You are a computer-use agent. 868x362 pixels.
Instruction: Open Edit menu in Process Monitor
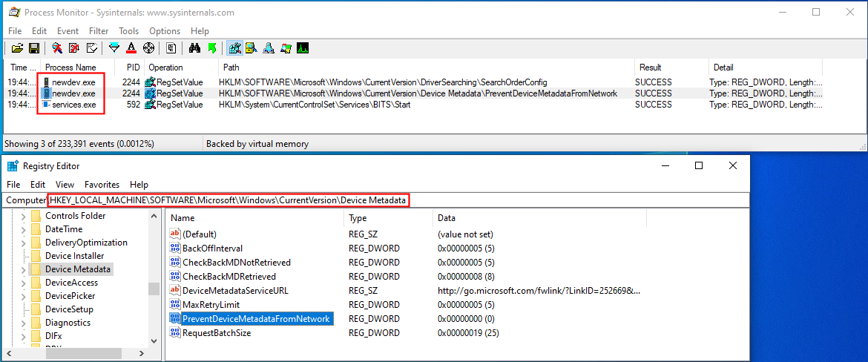pos(39,31)
